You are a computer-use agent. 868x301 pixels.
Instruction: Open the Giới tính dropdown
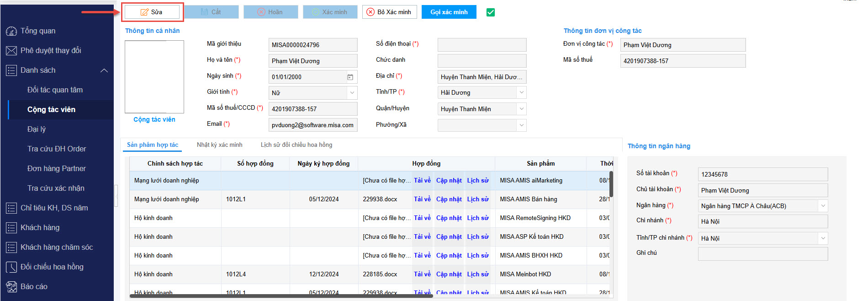coord(352,93)
